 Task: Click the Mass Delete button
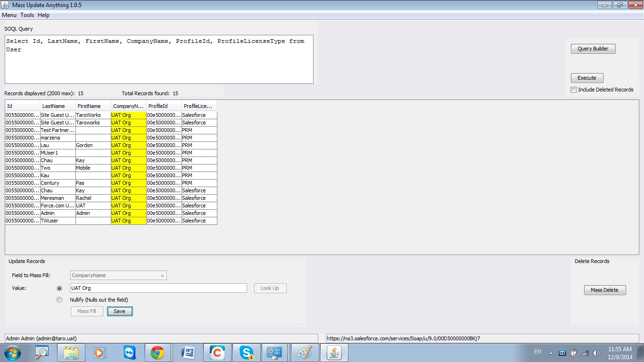point(605,290)
